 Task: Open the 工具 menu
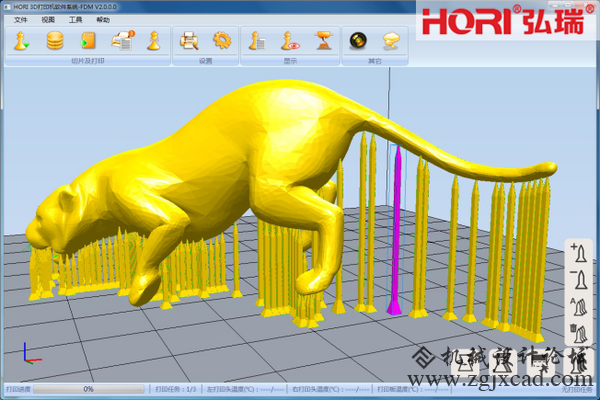point(75,20)
